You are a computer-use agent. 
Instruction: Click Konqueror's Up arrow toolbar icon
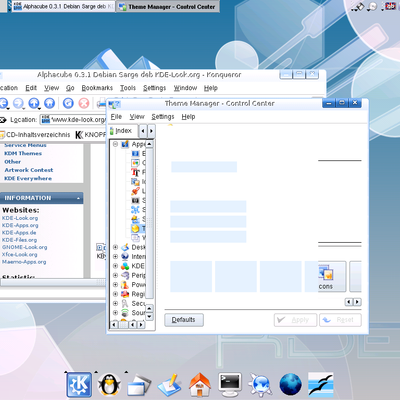(x=34, y=103)
